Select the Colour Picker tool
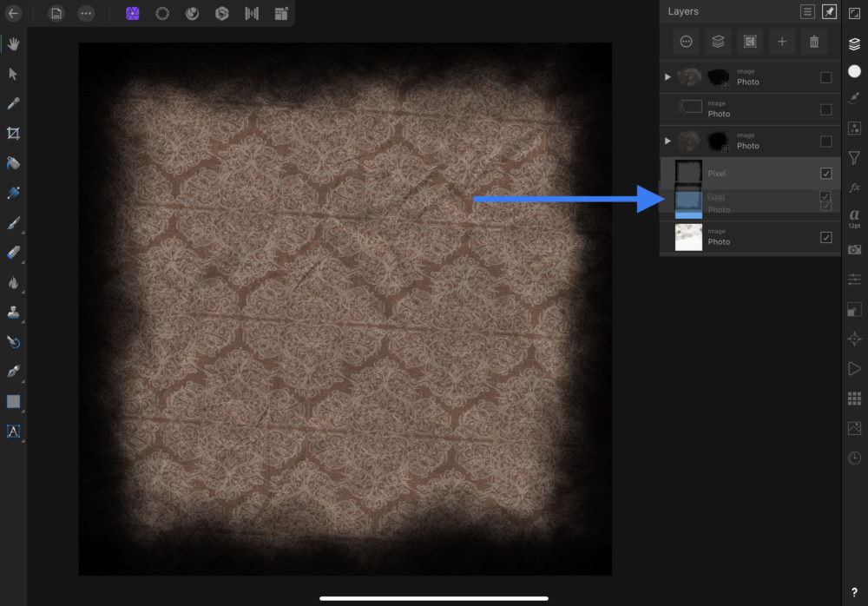Image resolution: width=868 pixels, height=606 pixels. [x=13, y=103]
